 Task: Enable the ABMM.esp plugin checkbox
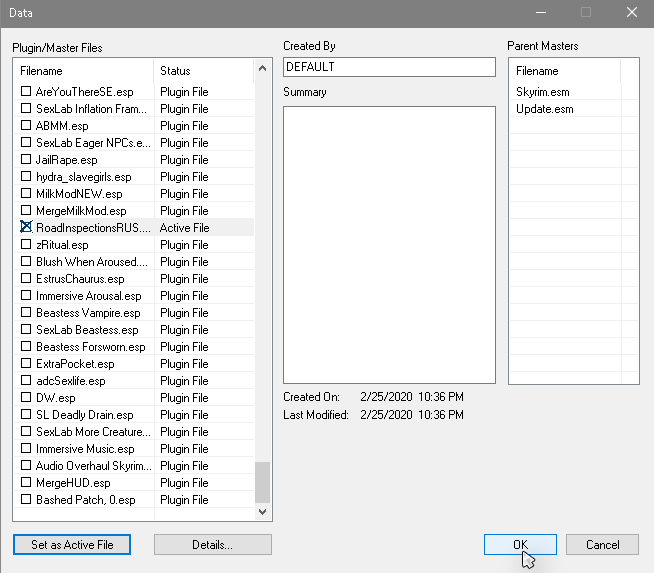click(x=27, y=126)
